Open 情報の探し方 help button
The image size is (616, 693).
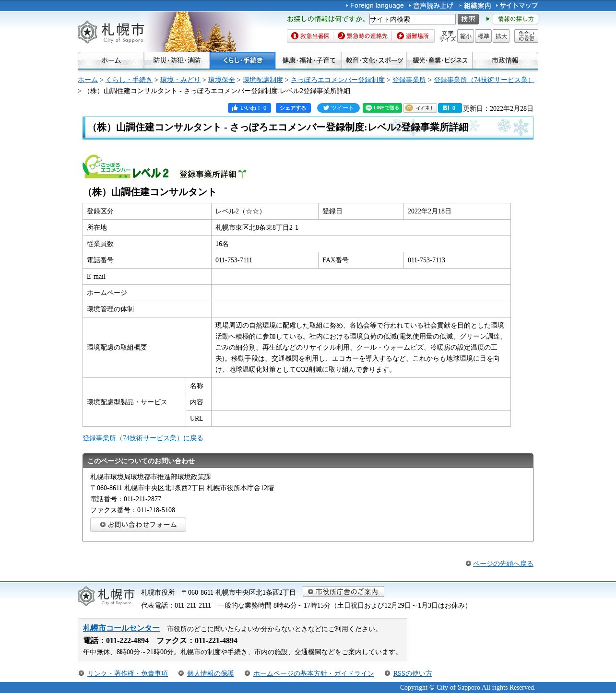coord(515,19)
